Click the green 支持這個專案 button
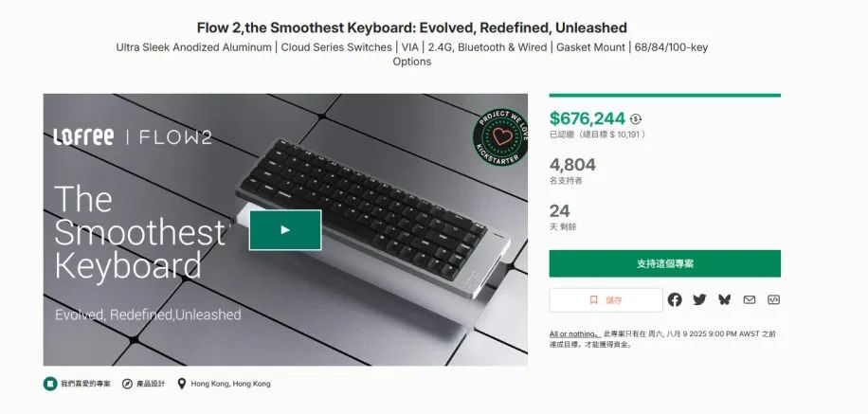868x414 pixels. (665, 263)
